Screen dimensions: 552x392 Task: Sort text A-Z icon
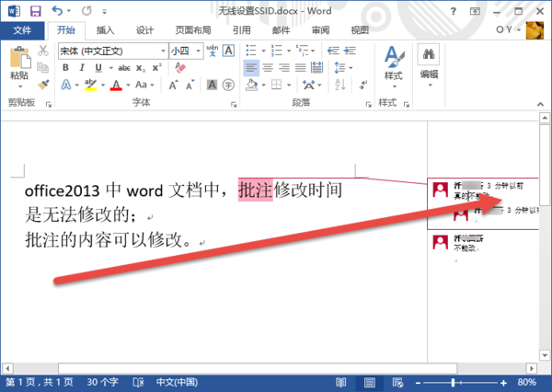[x=340, y=85]
